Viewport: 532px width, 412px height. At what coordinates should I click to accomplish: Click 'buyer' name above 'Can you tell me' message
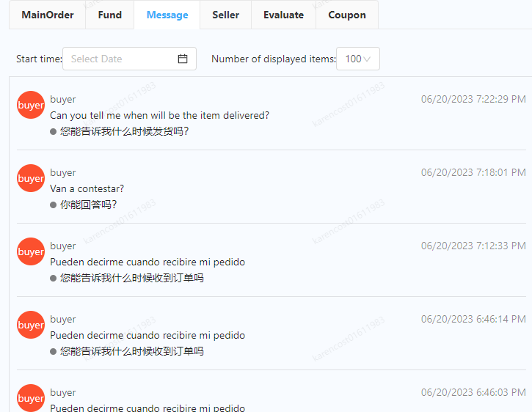pyautogui.click(x=63, y=100)
